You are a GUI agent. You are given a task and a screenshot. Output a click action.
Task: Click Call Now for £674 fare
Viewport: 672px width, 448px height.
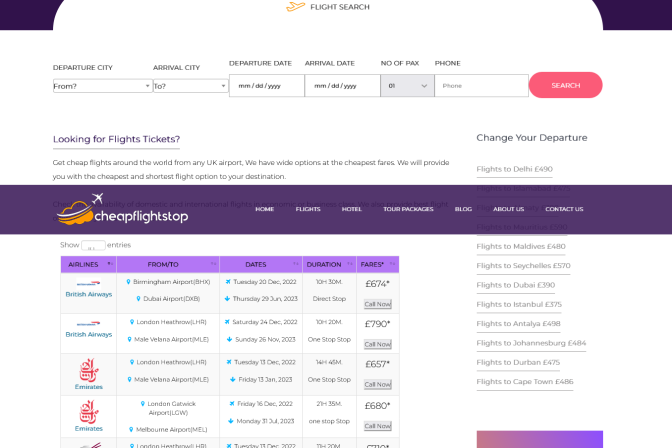(378, 304)
